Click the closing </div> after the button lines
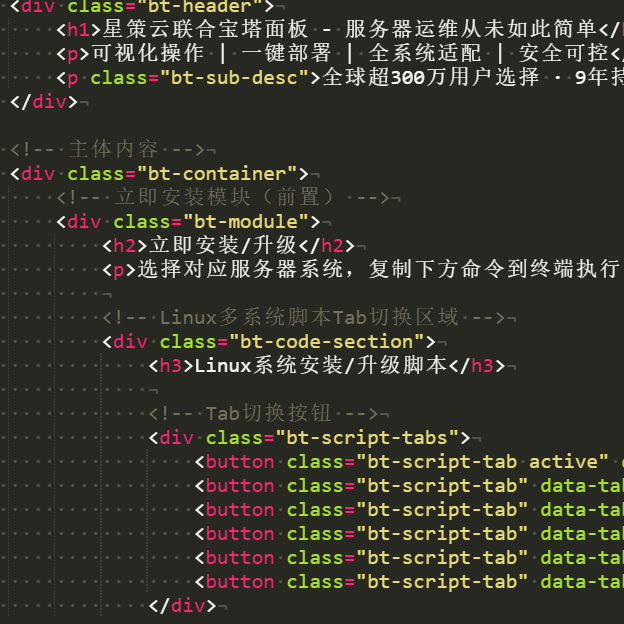 click(183, 605)
